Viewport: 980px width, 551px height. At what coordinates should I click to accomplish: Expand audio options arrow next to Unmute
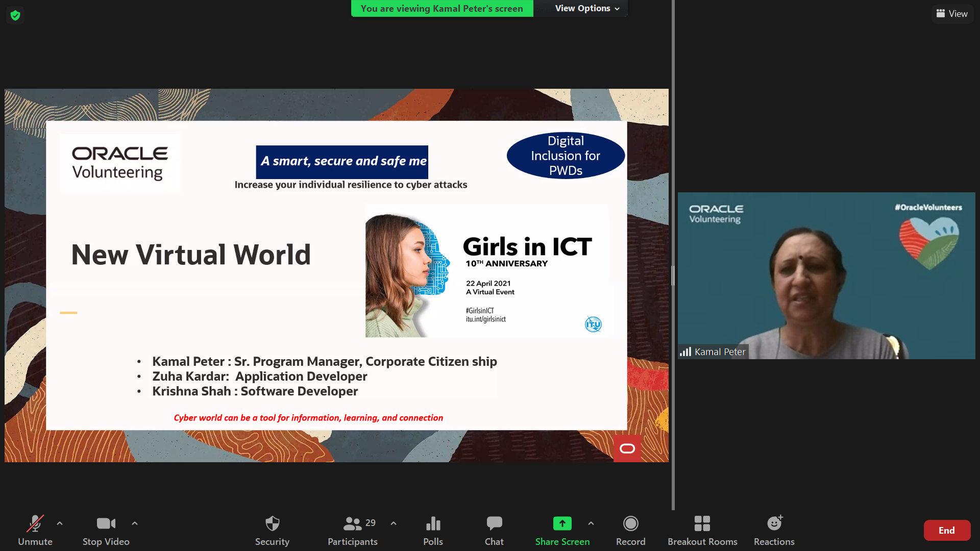60,523
